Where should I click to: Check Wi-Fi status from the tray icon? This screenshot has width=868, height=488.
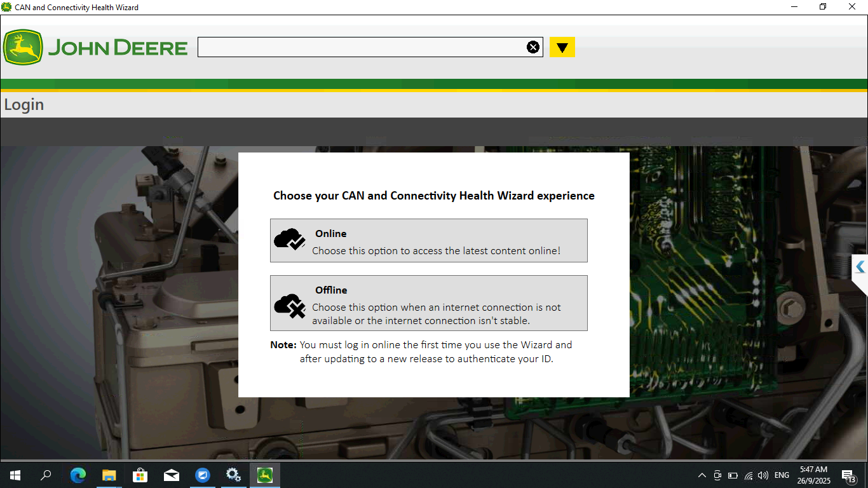pos(748,475)
